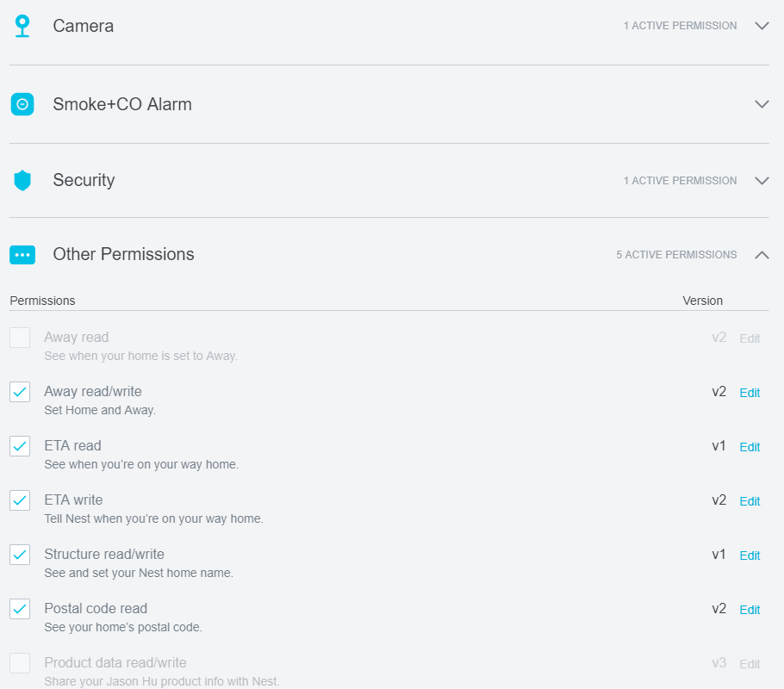Click the Other Permissions dots icon
Viewport: 784px width, 689px height.
(x=22, y=255)
